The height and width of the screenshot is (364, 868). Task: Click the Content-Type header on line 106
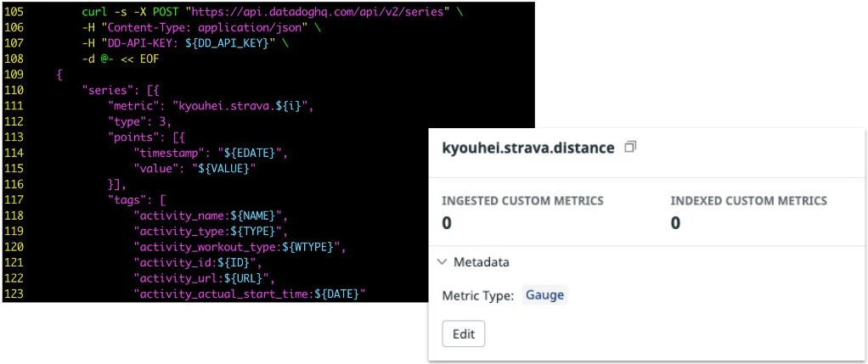(203, 28)
